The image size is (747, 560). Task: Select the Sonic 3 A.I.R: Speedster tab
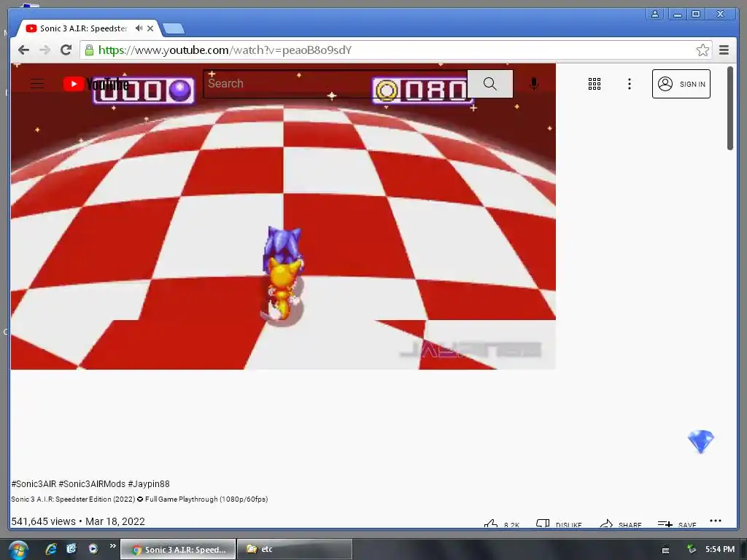pyautogui.click(x=83, y=28)
